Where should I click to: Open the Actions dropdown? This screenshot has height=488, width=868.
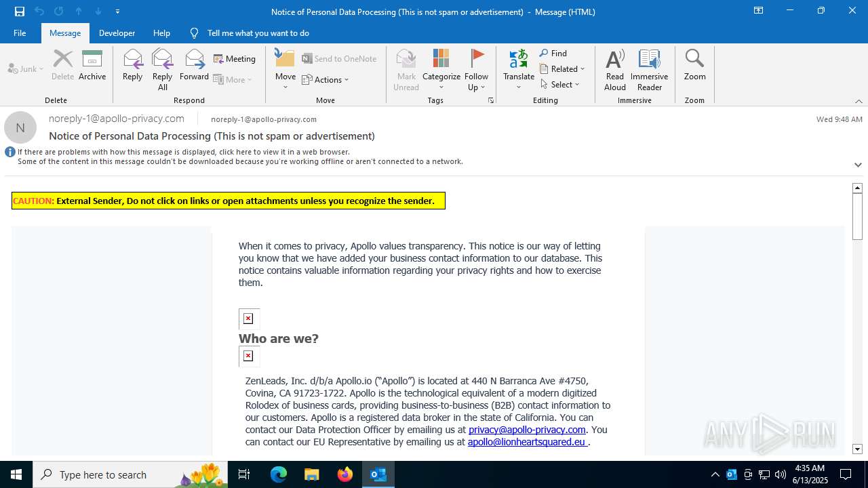[325, 79]
